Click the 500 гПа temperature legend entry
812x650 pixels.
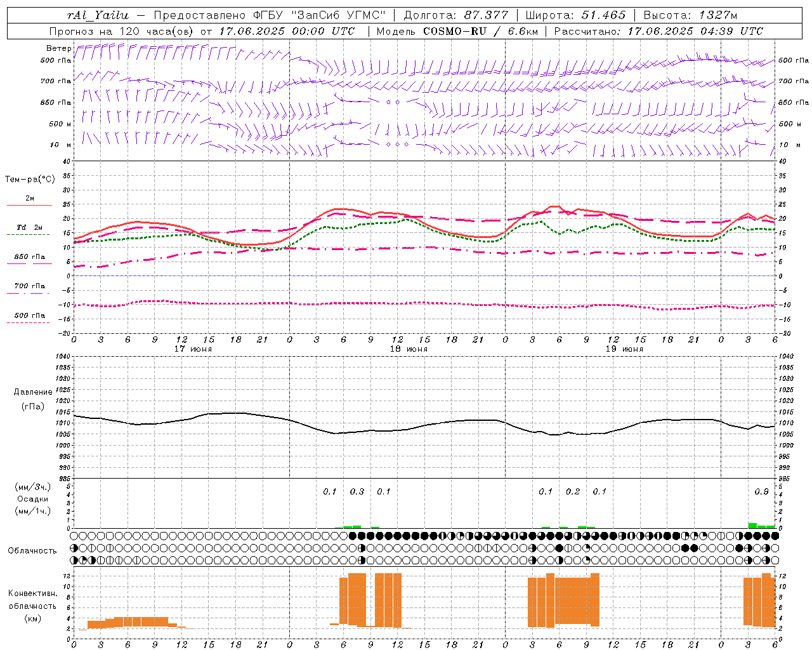coord(29,315)
